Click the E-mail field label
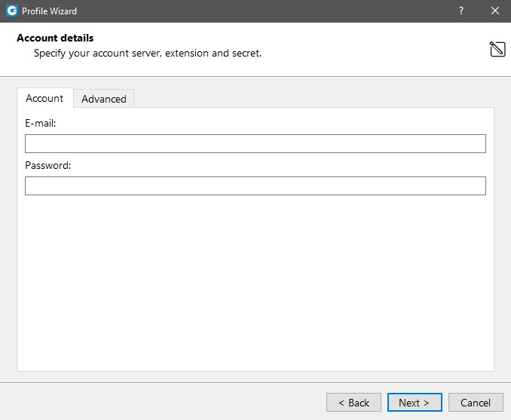This screenshot has height=420, width=511. click(x=41, y=122)
